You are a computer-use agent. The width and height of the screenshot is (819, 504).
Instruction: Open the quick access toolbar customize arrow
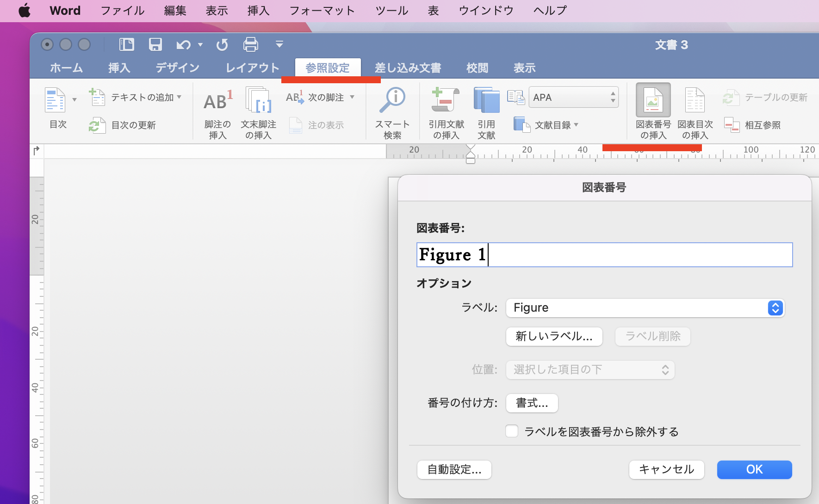[x=279, y=44]
